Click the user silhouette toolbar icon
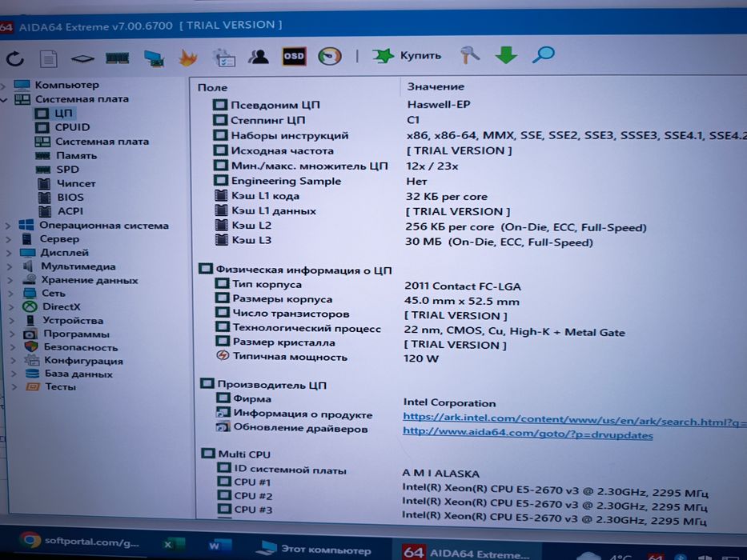Viewport: 747px width, 560px height. pos(259,57)
